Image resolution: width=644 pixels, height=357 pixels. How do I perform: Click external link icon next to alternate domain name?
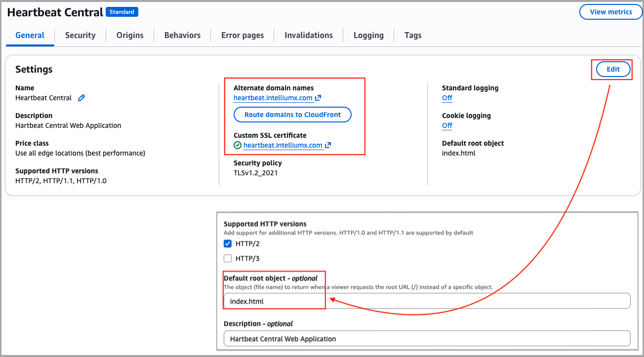point(319,98)
